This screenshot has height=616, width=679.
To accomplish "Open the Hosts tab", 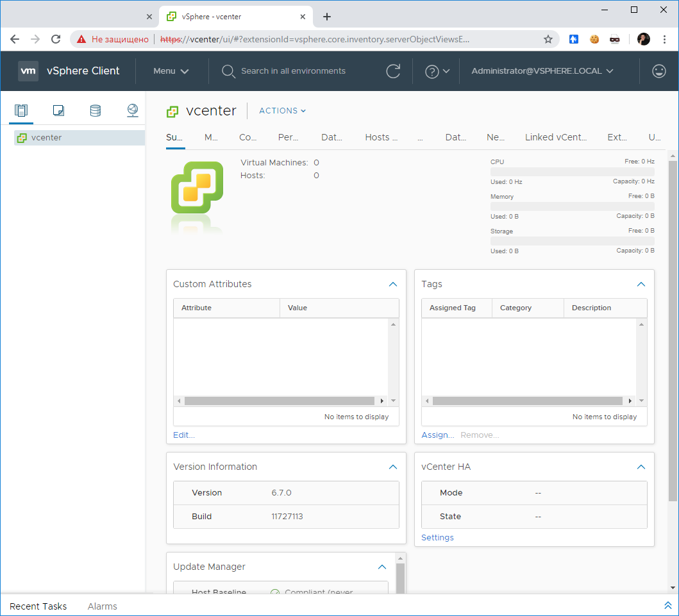I will (x=381, y=138).
